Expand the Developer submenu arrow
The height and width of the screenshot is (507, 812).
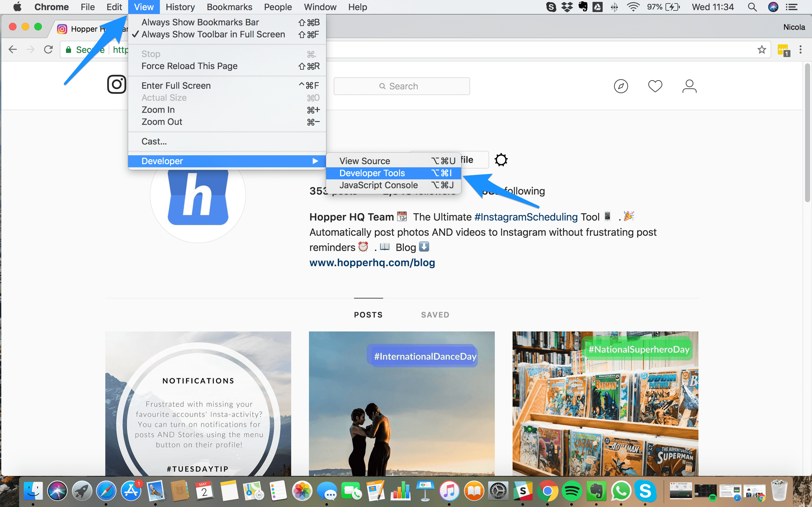pyautogui.click(x=316, y=161)
